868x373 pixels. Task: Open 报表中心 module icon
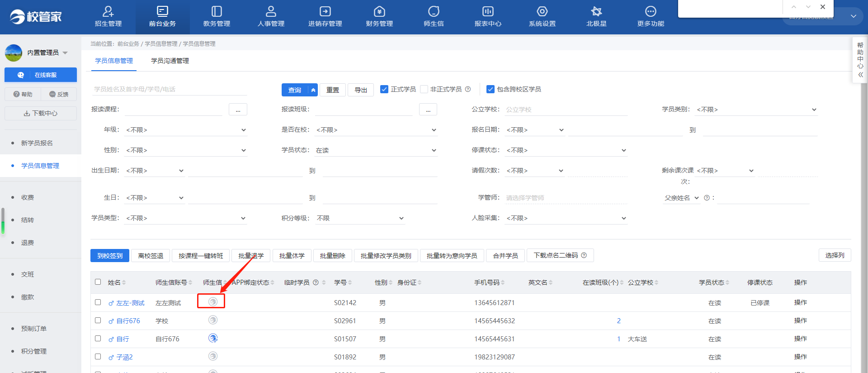coord(488,11)
